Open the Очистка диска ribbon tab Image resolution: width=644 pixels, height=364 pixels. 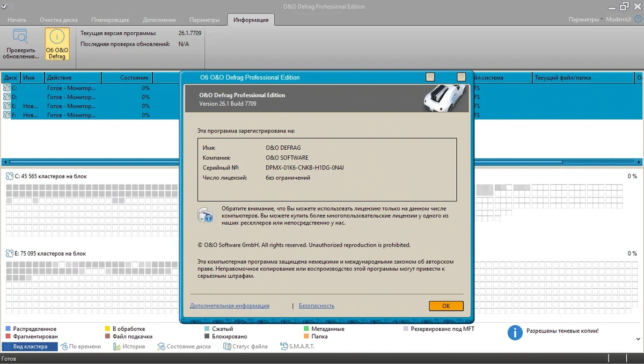pyautogui.click(x=58, y=20)
